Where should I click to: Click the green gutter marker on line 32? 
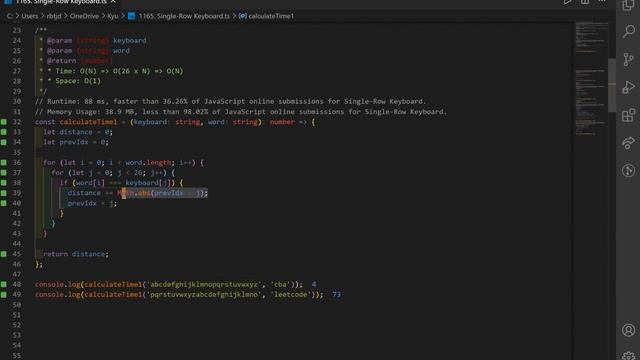[x=4, y=122]
